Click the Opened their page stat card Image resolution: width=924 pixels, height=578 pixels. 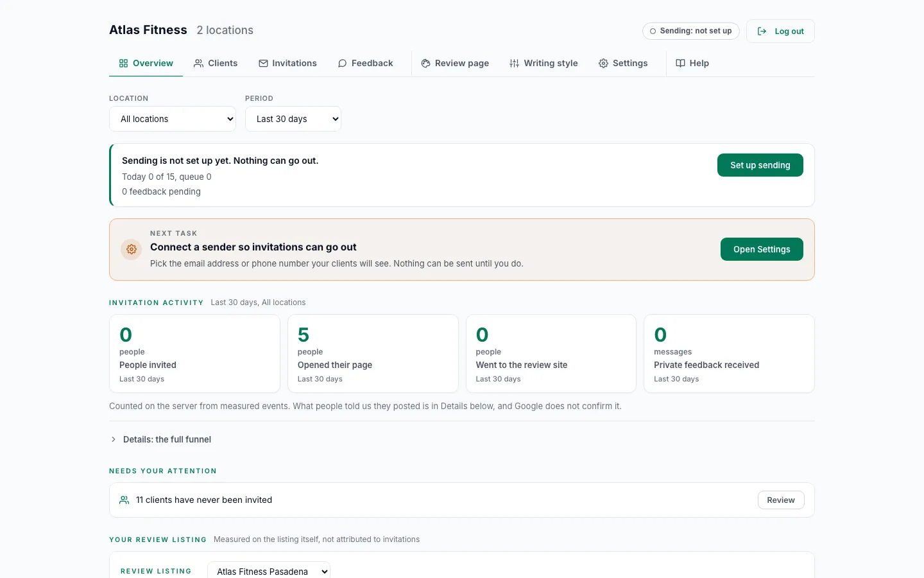point(373,353)
